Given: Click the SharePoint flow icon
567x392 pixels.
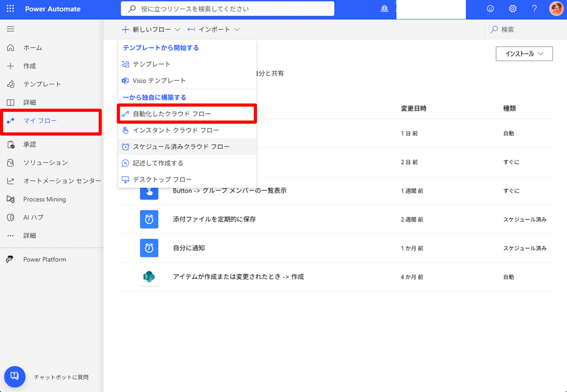Looking at the screenshot, I should [x=149, y=277].
